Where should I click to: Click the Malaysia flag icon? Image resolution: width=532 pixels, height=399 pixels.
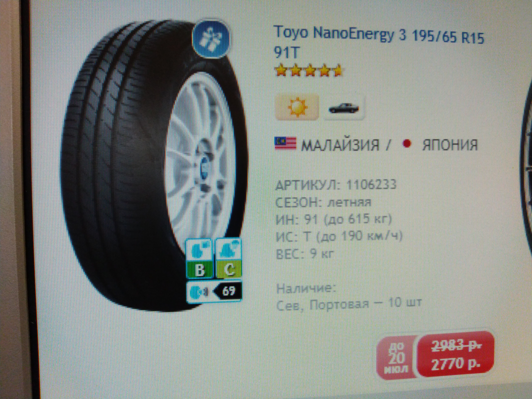[285, 144]
